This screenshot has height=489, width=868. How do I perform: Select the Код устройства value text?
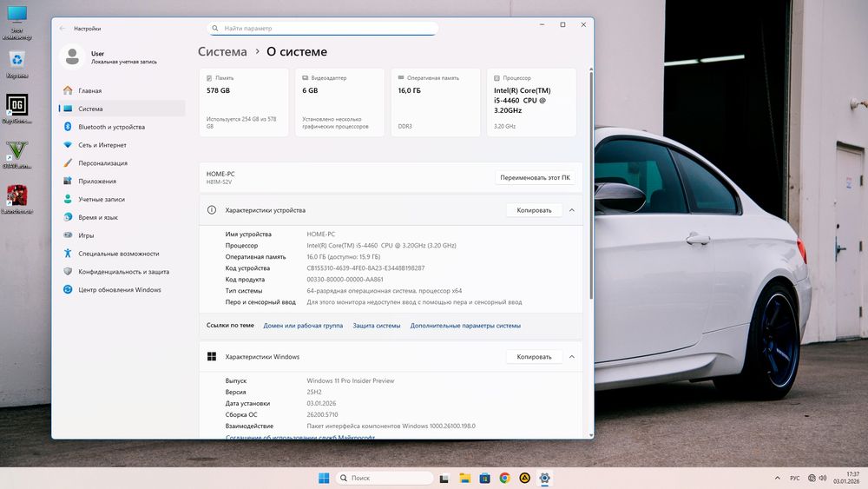coord(365,268)
